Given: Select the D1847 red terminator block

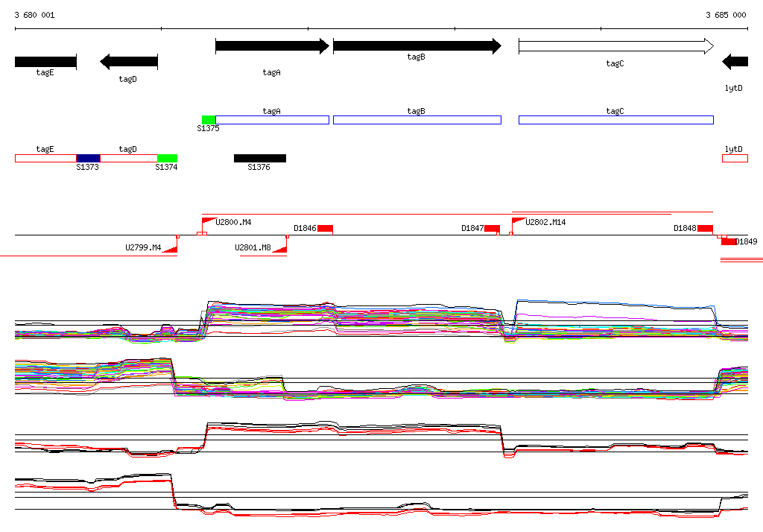Looking at the screenshot, I should tap(492, 228).
